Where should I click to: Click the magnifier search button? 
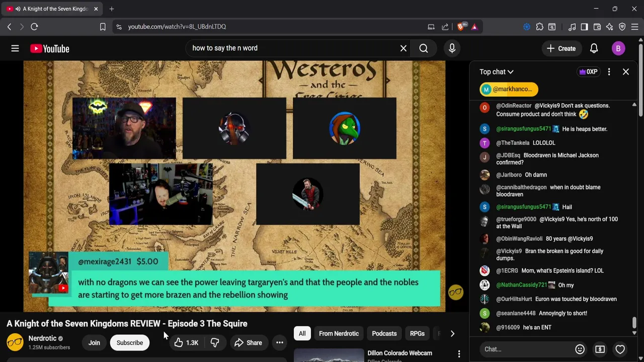424,48
